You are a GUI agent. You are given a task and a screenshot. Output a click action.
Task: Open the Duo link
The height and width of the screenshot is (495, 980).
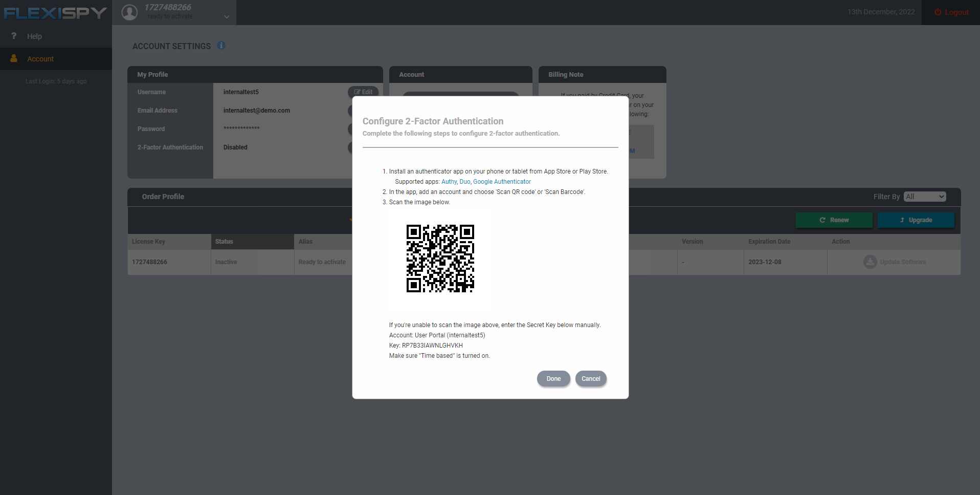point(464,182)
